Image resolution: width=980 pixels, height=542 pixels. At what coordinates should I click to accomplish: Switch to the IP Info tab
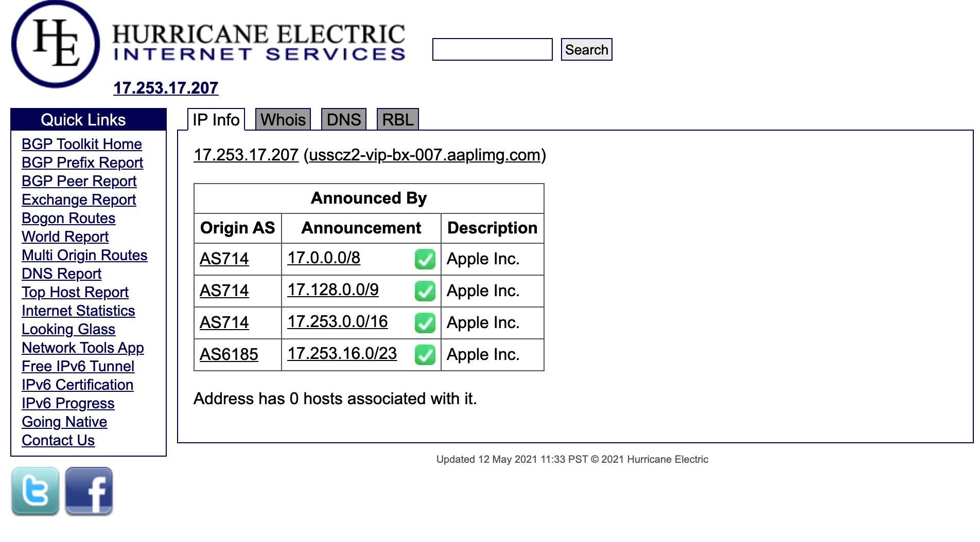[x=216, y=120]
